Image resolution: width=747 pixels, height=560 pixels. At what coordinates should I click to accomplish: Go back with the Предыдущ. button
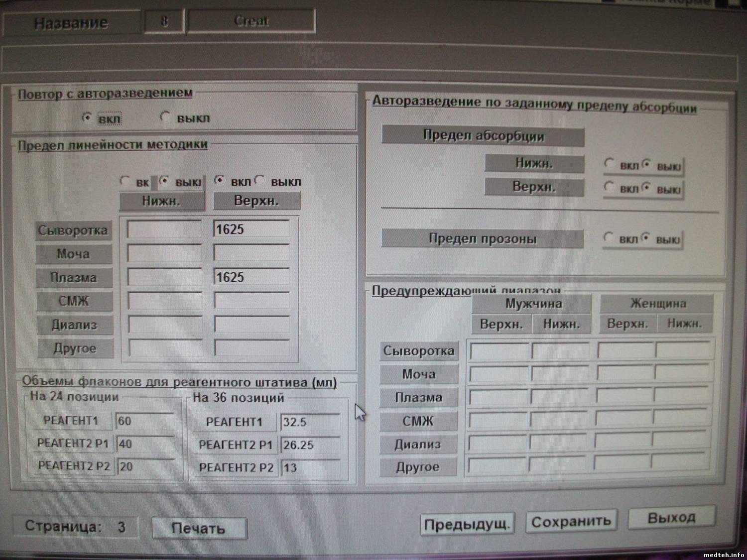(x=467, y=524)
